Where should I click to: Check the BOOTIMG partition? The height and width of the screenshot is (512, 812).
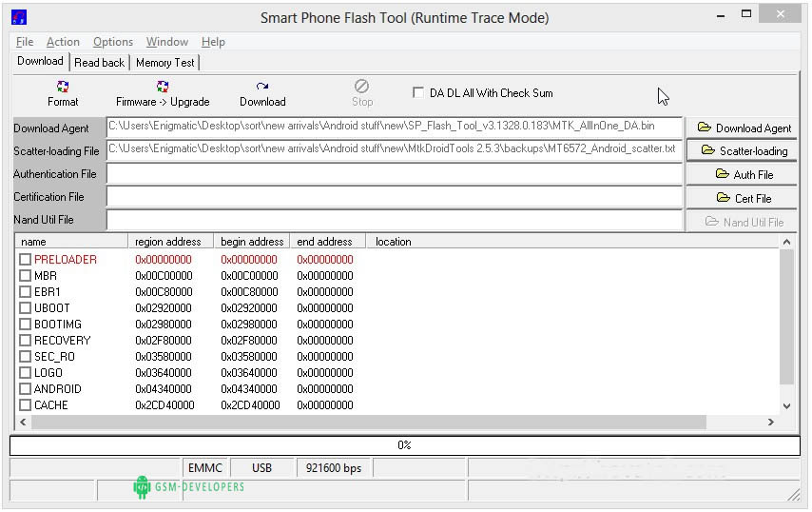pyautogui.click(x=25, y=324)
